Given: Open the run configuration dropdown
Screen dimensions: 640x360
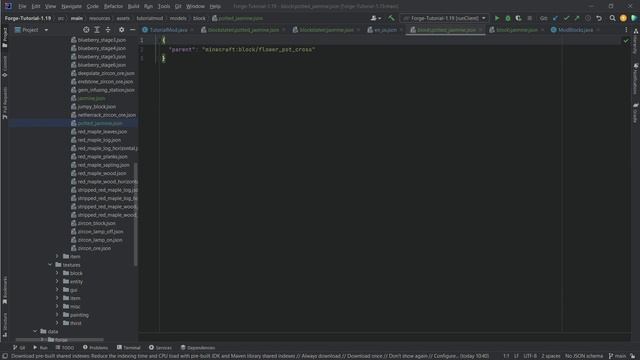Looking at the screenshot, I should click(444, 18).
